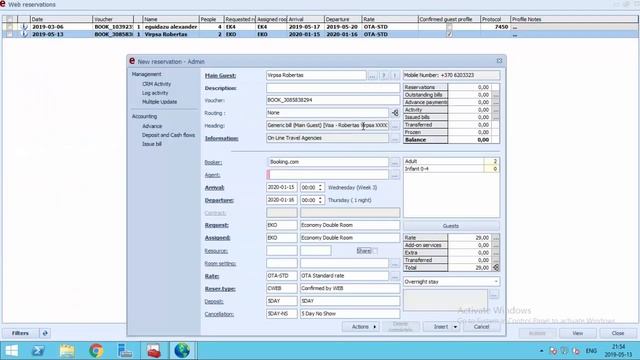The height and width of the screenshot is (360, 640).
Task: Open the Booker lookup ellipsis button
Action: pyautogui.click(x=395, y=162)
